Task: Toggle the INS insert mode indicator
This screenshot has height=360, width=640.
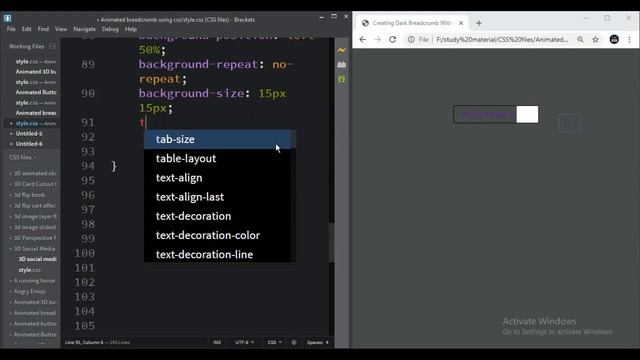Action: click(217, 342)
